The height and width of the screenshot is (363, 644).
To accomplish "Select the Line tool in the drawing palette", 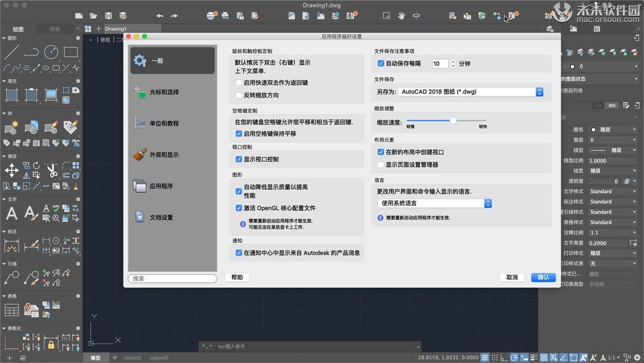I will [x=11, y=52].
